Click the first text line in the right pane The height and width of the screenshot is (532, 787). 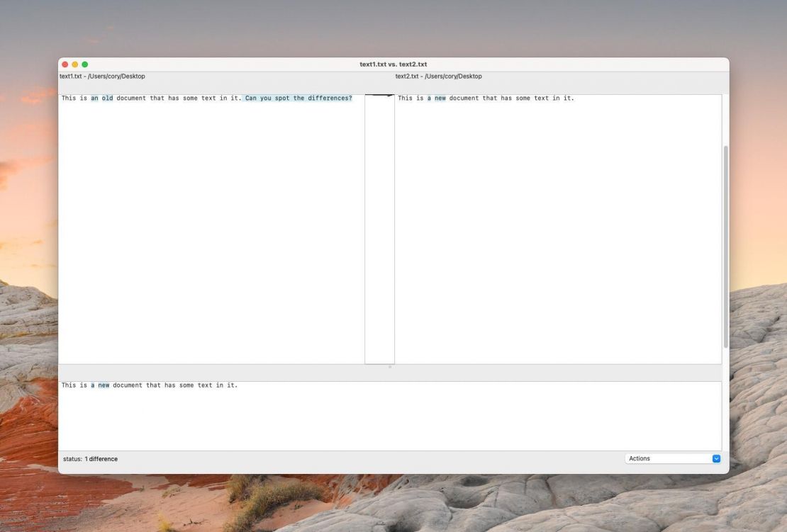[486, 98]
